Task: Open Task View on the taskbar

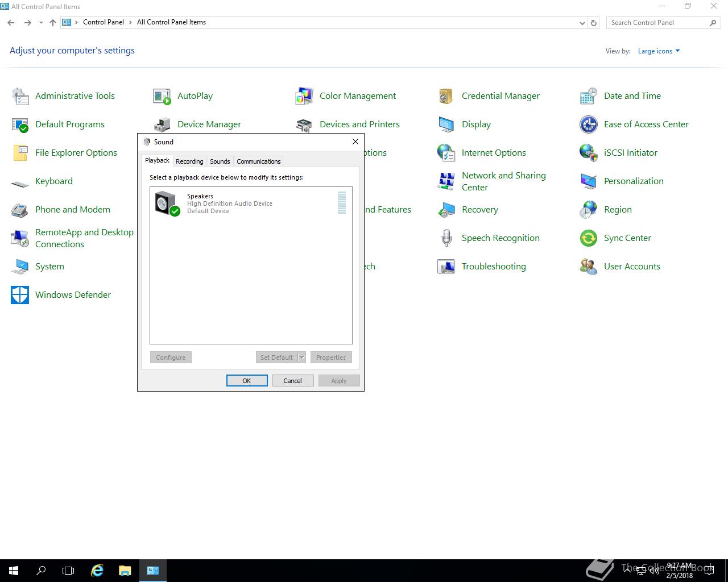Action: click(x=68, y=571)
